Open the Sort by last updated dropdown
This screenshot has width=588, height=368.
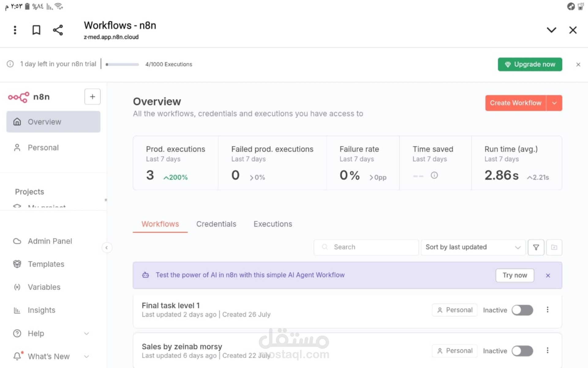point(473,247)
